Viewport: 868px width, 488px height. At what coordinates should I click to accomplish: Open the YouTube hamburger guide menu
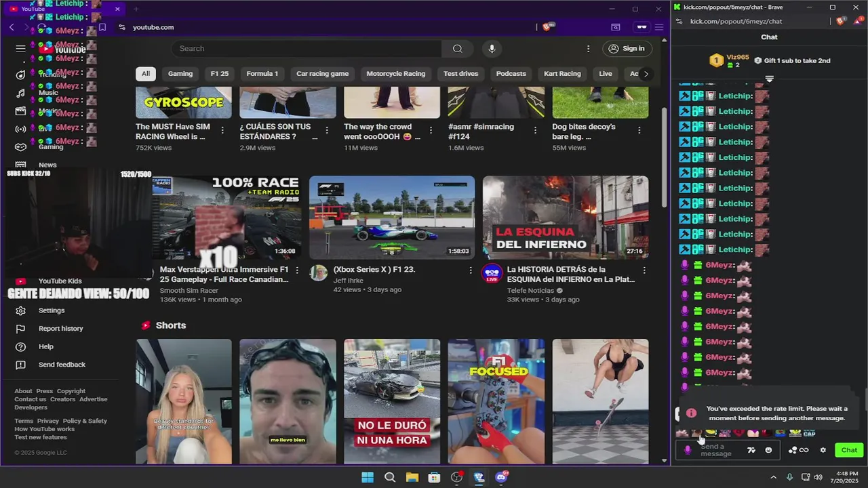(20, 48)
